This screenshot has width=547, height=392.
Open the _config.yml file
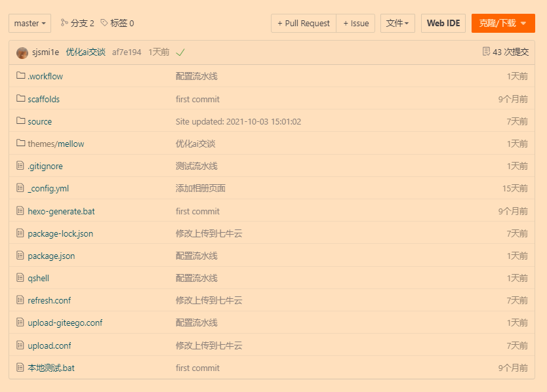[x=48, y=188]
